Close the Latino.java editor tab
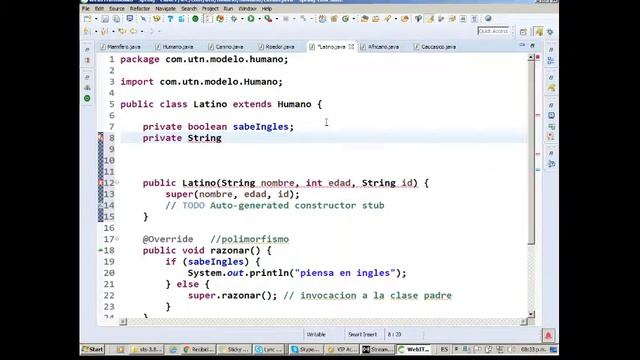 point(351,47)
